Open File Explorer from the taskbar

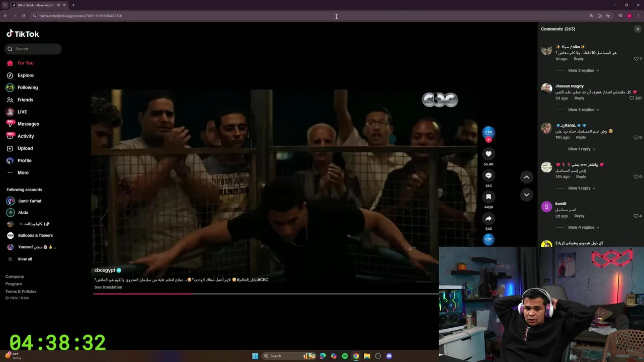[367, 356]
